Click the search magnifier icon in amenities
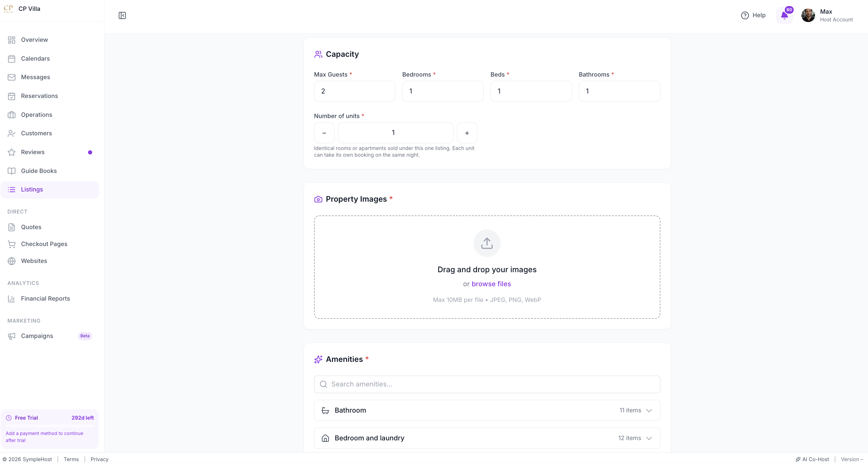Screen dimensions: 868x464 pos(323,385)
